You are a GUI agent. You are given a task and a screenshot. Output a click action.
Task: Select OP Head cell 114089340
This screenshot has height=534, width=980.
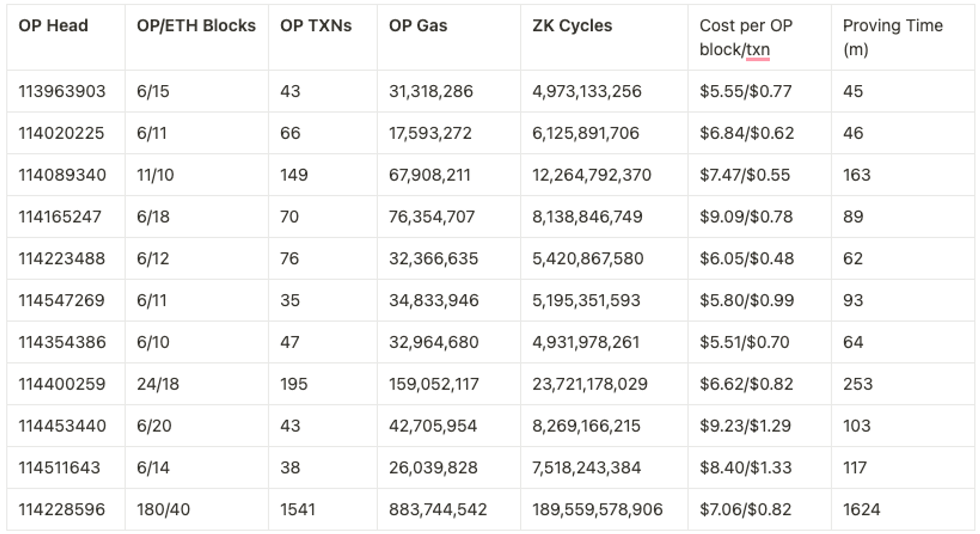pyautogui.click(x=62, y=175)
